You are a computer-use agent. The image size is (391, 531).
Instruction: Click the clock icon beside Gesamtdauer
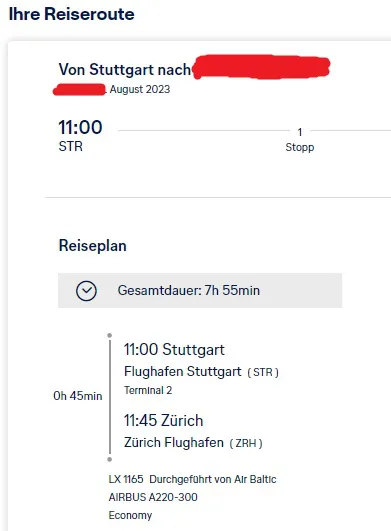[86, 291]
